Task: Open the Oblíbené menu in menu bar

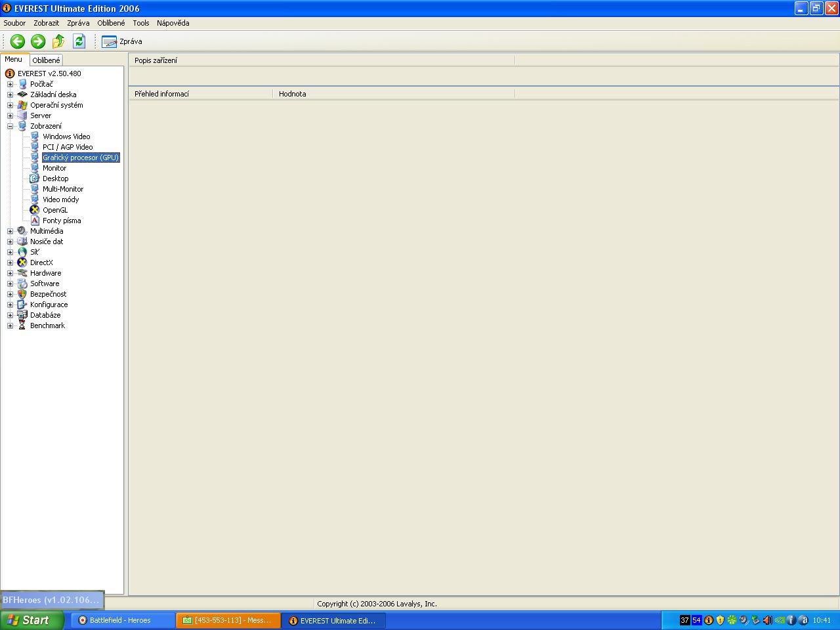Action: [111, 23]
